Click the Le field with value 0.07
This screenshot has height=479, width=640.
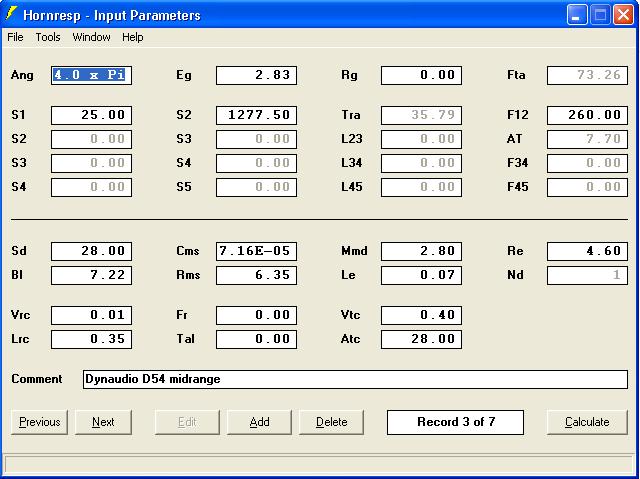(421, 275)
